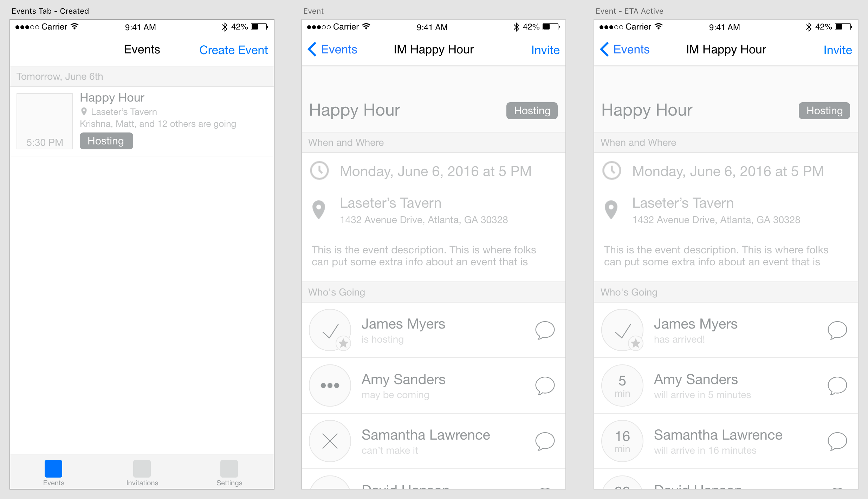
Task: Message Amy Sanders arriving in 5 minutes
Action: tap(837, 385)
